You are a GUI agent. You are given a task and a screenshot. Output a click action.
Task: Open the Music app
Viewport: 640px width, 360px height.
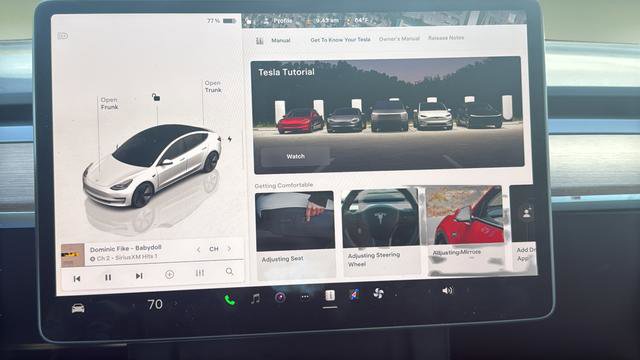pyautogui.click(x=256, y=299)
